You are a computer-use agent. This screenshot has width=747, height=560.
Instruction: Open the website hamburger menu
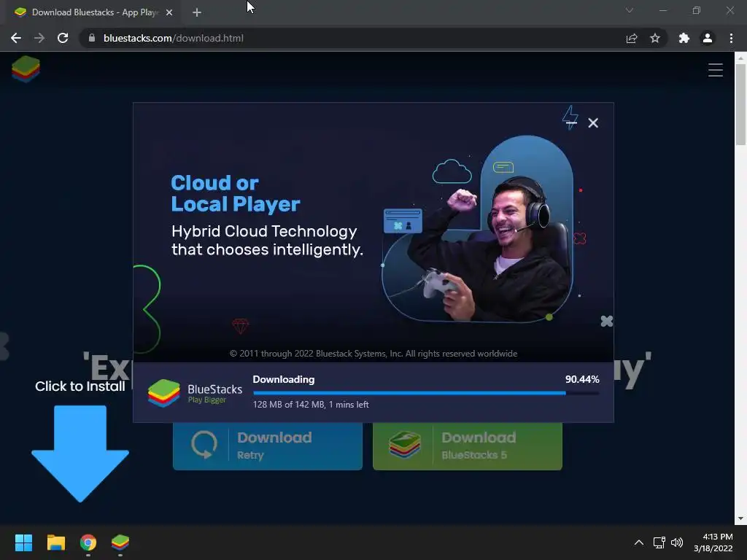(x=716, y=70)
